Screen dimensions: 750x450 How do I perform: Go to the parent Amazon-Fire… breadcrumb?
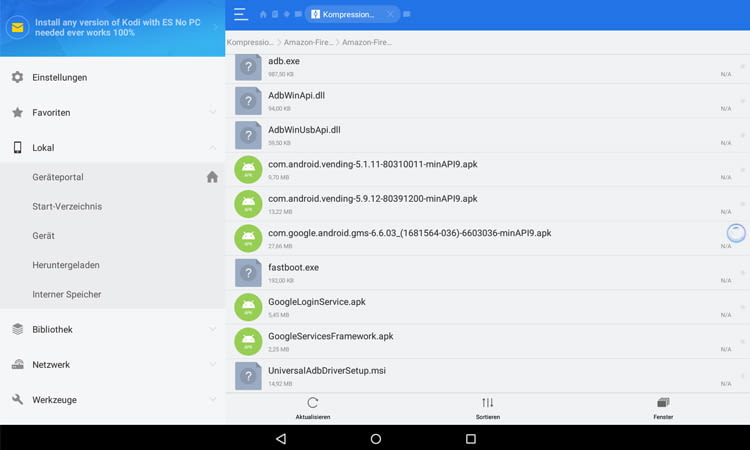[x=309, y=42]
